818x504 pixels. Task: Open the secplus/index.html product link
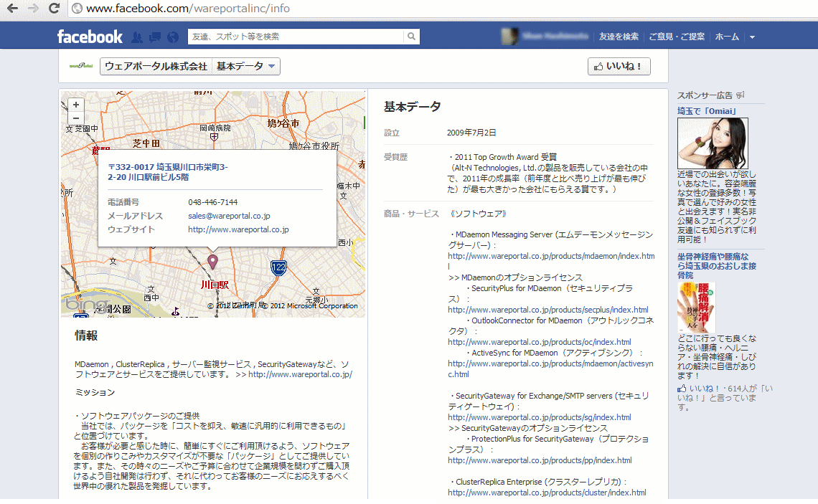[547, 310]
